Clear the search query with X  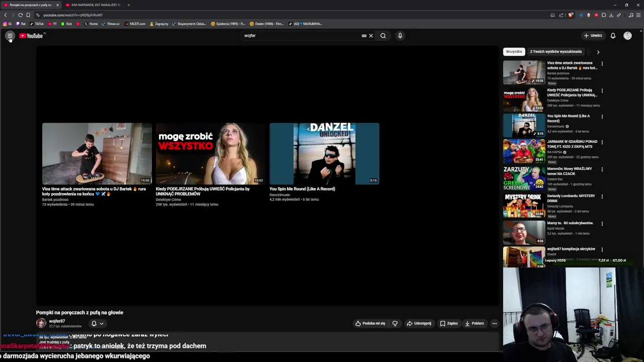click(x=371, y=36)
